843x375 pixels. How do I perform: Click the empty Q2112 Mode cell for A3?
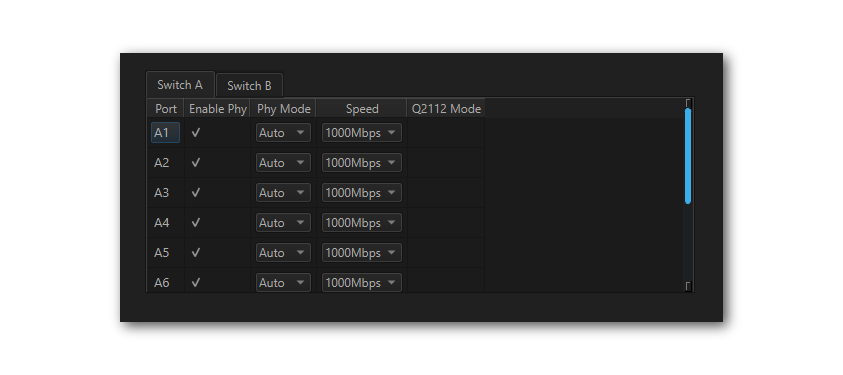tap(446, 193)
